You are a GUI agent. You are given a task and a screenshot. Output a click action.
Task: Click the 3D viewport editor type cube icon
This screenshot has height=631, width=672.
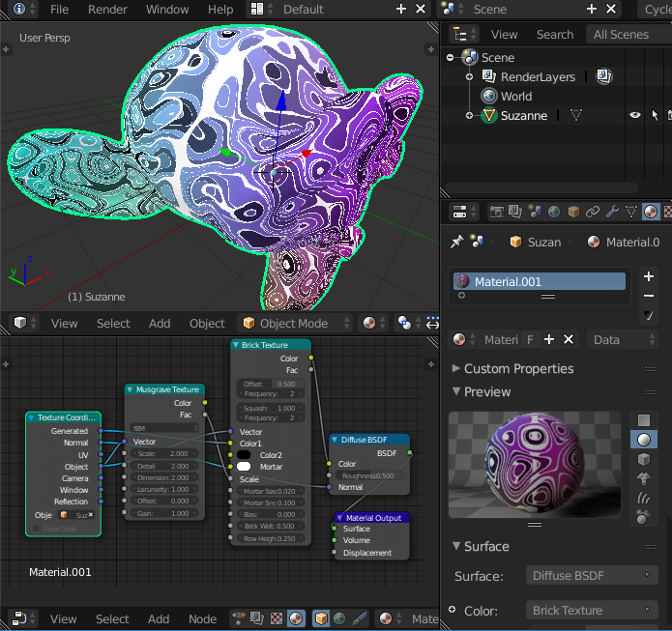pyautogui.click(x=24, y=323)
